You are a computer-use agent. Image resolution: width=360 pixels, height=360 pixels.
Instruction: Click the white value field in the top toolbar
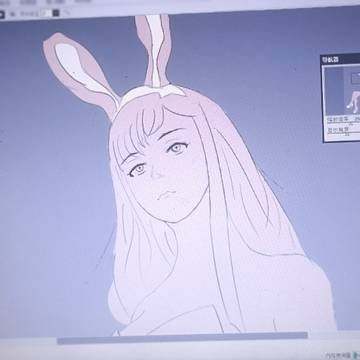pyautogui.click(x=46, y=13)
